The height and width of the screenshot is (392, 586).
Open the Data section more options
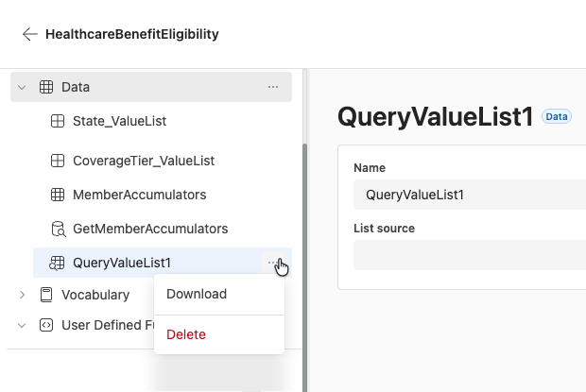273,87
